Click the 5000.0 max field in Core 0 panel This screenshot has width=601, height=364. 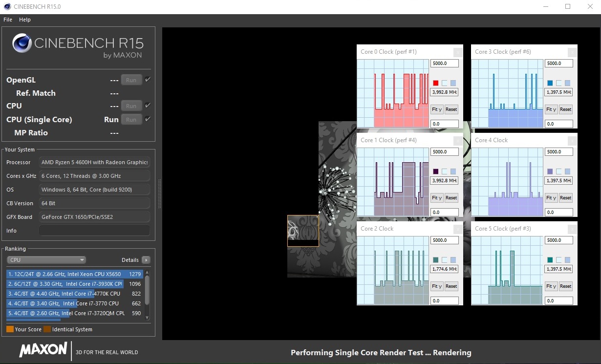click(444, 64)
